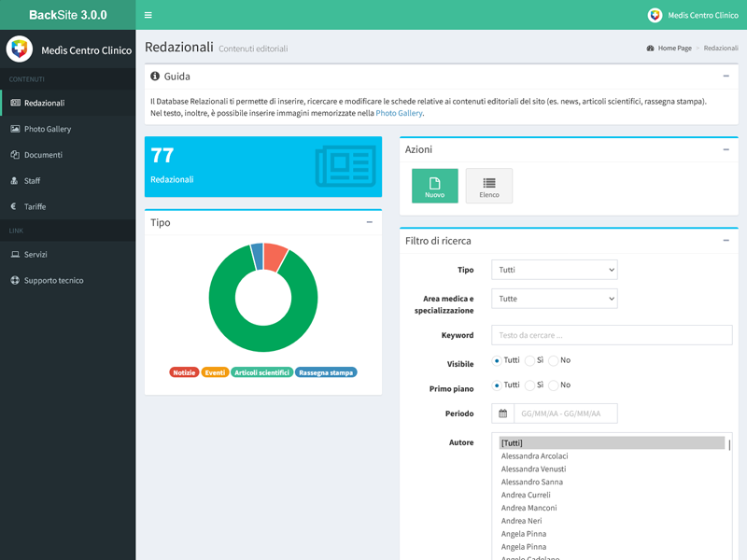The image size is (747, 560).
Task: Collapse the Guida panel
Action: pos(726,77)
